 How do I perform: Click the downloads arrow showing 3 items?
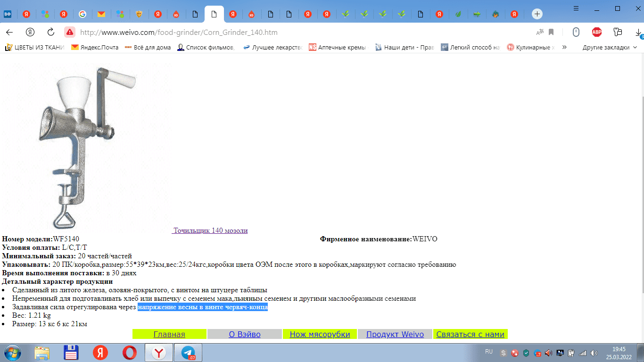pyautogui.click(x=639, y=33)
